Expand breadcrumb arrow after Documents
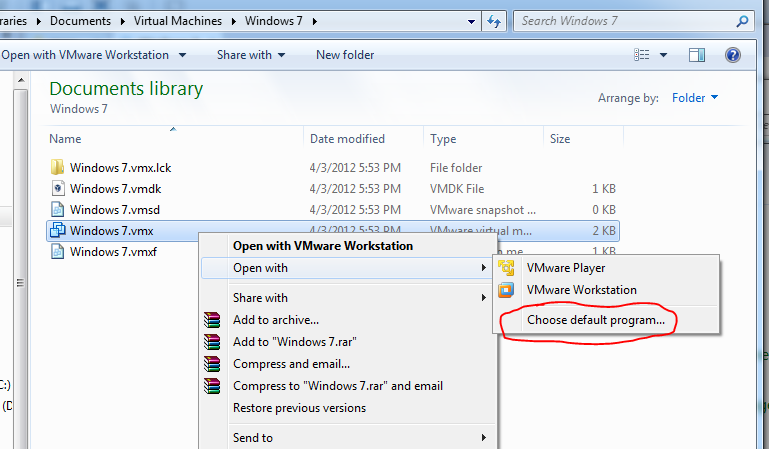The image size is (769, 449). click(x=122, y=21)
